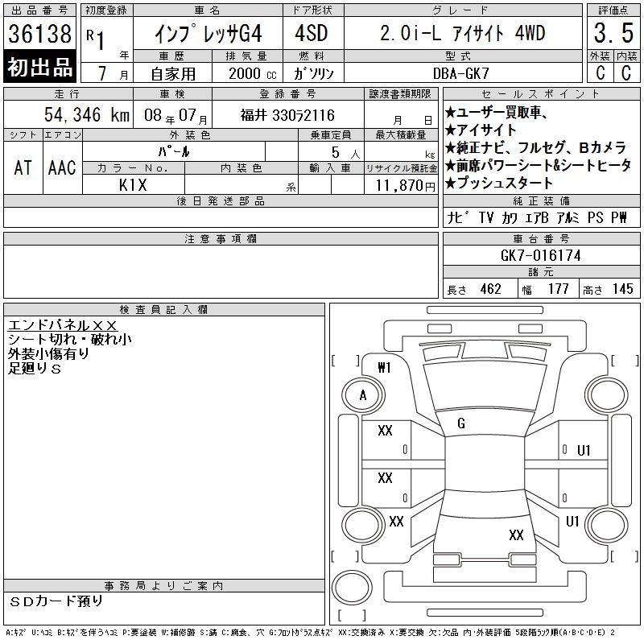The image size is (644, 644).
Task: Click W1 mark on car diagram
Action: tap(384, 367)
